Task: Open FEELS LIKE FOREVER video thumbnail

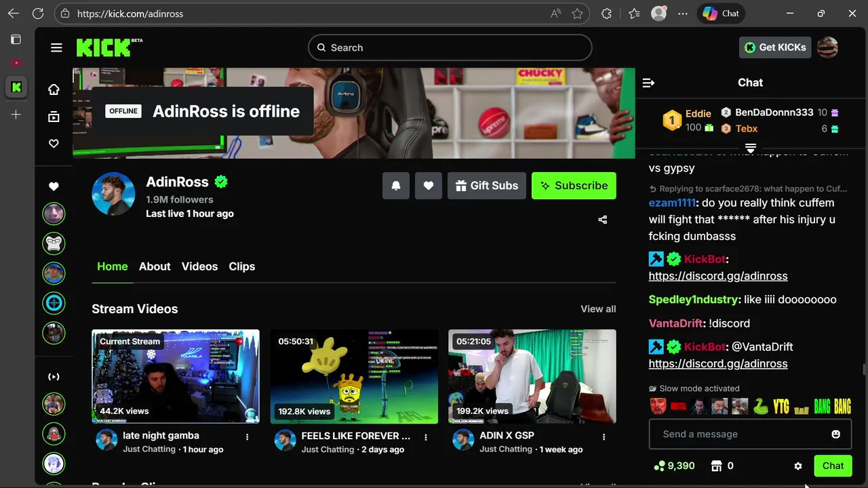Action: point(354,377)
